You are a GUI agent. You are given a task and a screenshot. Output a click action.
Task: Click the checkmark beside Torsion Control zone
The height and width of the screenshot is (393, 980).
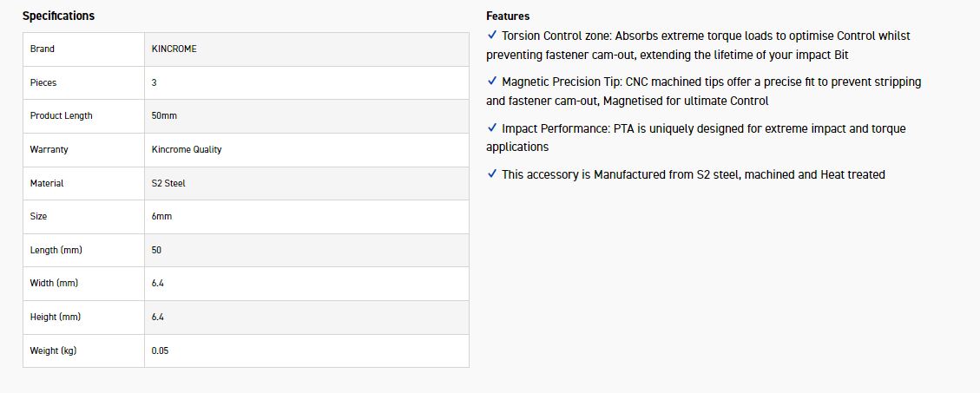click(492, 36)
